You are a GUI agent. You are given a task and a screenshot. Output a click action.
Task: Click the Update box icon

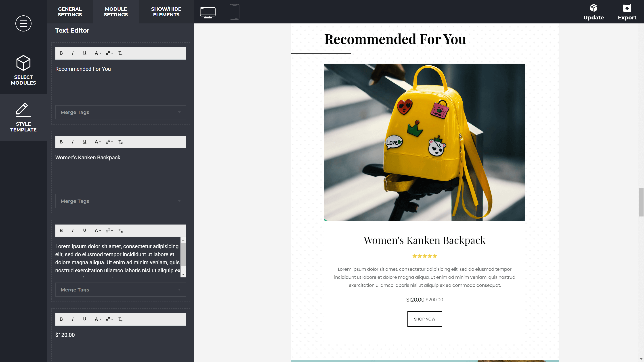(594, 8)
